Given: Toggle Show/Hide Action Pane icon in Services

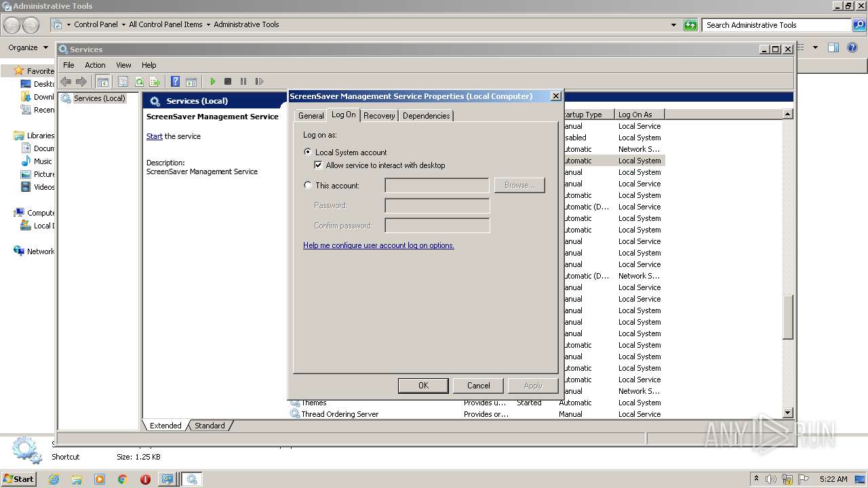Looking at the screenshot, I should pos(191,81).
